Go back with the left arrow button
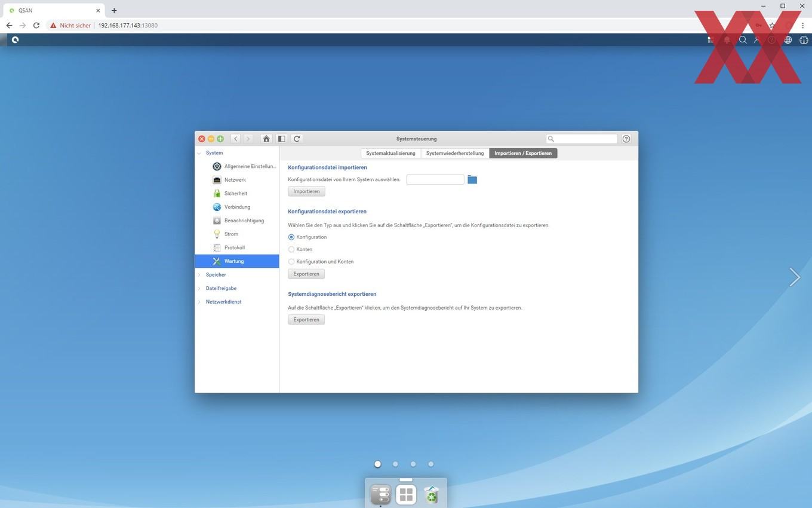 click(x=236, y=139)
